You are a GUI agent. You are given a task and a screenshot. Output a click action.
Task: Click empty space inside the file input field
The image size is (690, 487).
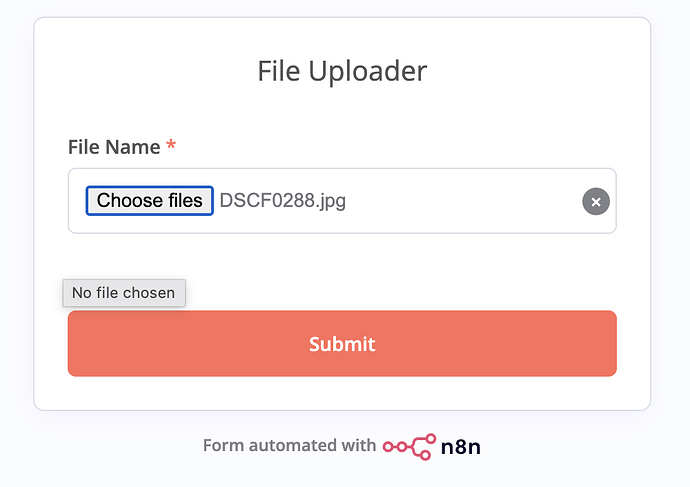[460, 201]
